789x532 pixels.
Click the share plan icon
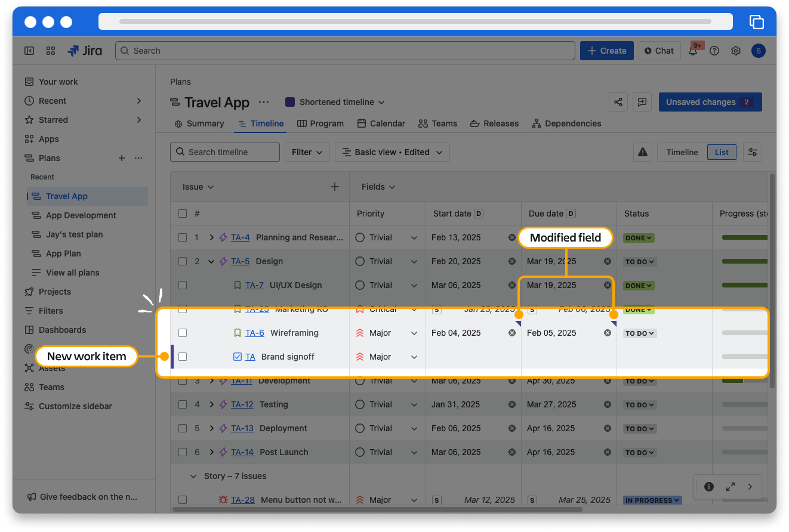pyautogui.click(x=618, y=102)
